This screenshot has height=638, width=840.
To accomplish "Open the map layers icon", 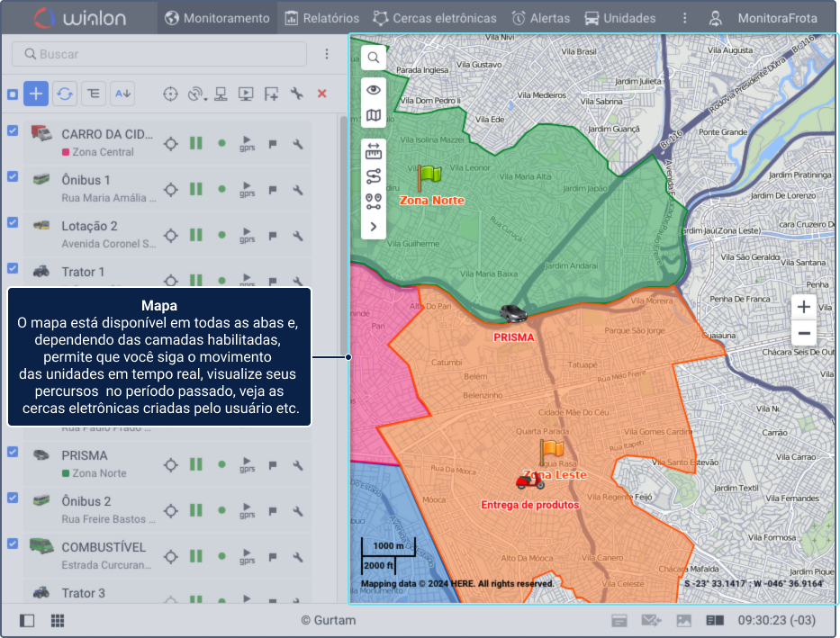I will tap(374, 115).
